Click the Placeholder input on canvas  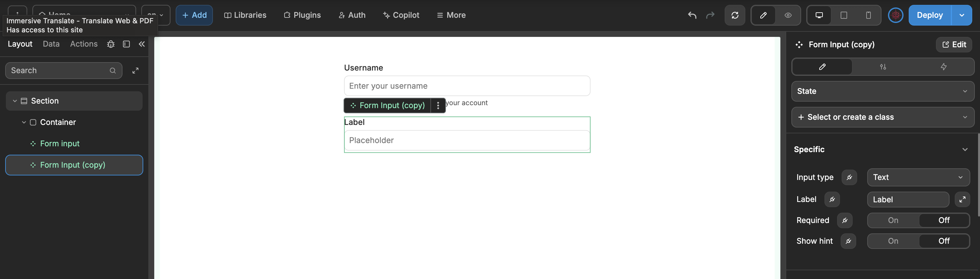pyautogui.click(x=467, y=140)
